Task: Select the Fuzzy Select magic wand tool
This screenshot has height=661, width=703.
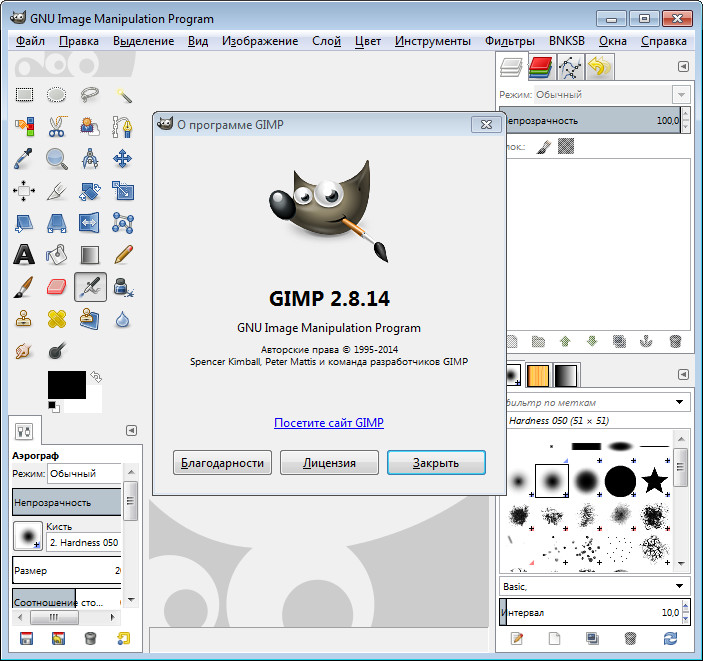Action: 123,95
